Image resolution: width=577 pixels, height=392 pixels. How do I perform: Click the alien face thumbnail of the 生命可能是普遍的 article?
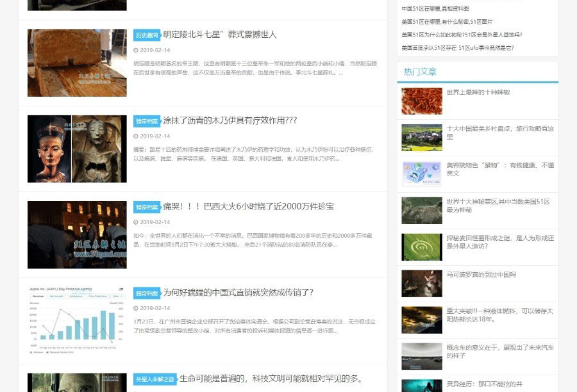pos(77,382)
